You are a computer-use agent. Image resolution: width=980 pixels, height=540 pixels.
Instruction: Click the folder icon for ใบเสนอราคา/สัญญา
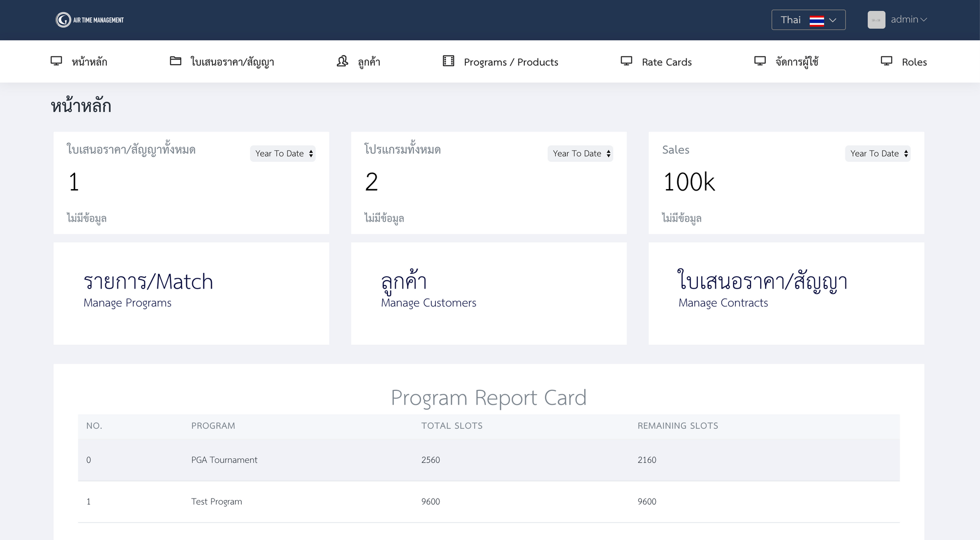[x=175, y=61]
